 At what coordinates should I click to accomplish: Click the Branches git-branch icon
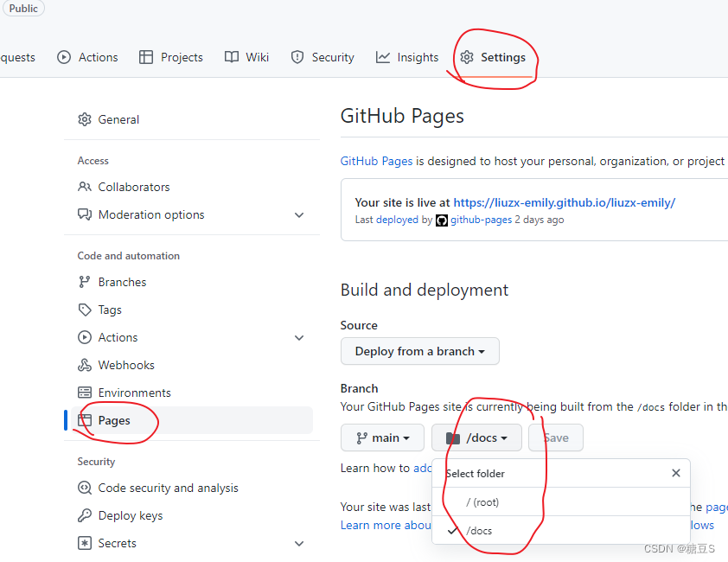(x=85, y=282)
